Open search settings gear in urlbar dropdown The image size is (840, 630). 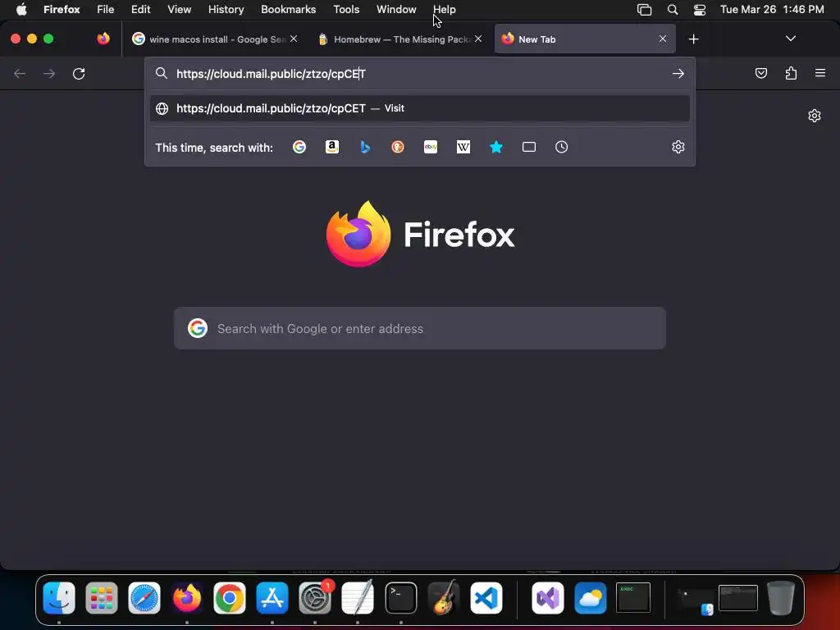point(678,147)
